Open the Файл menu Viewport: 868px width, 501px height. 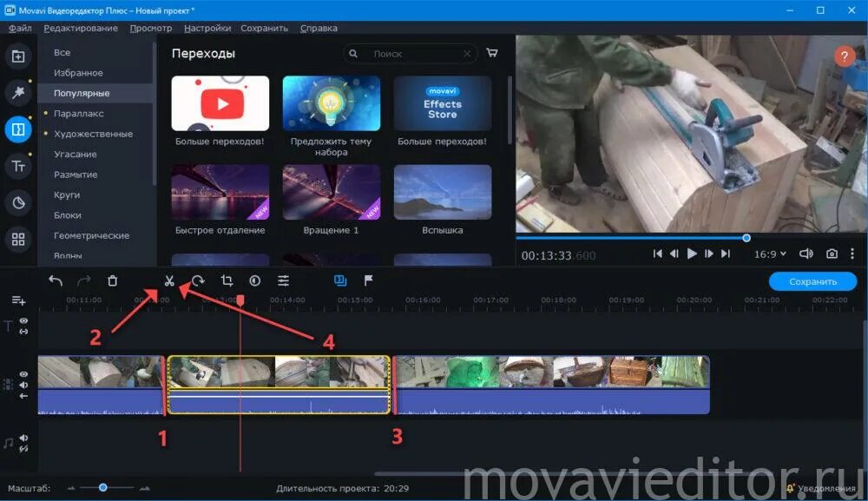click(x=20, y=29)
